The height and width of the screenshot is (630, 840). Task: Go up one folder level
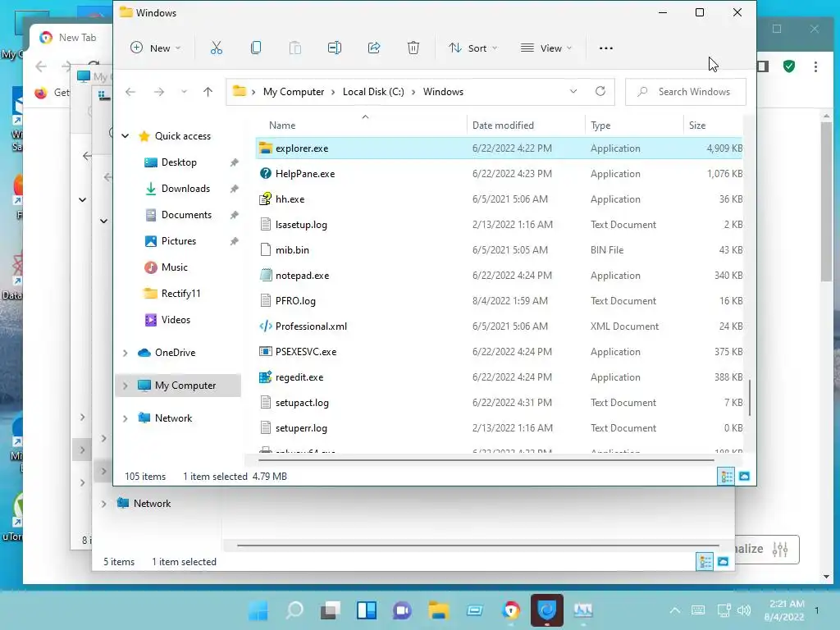tap(208, 92)
